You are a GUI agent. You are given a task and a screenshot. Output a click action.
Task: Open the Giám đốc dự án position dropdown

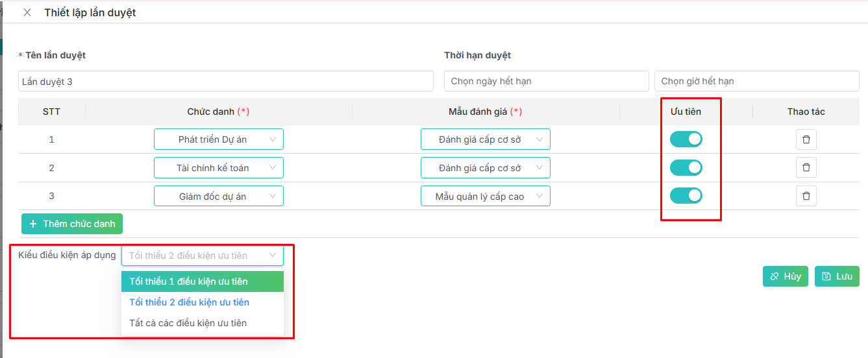click(218, 197)
